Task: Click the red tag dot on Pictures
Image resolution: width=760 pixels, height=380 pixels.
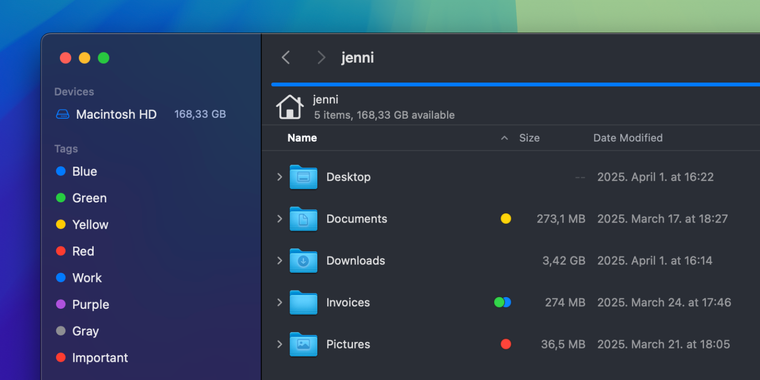Action: pyautogui.click(x=506, y=344)
